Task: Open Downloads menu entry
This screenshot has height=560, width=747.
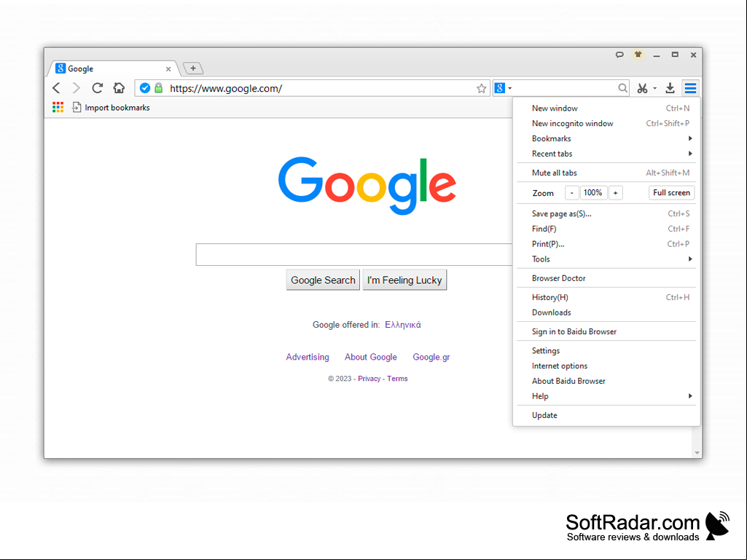Action: click(x=606, y=312)
